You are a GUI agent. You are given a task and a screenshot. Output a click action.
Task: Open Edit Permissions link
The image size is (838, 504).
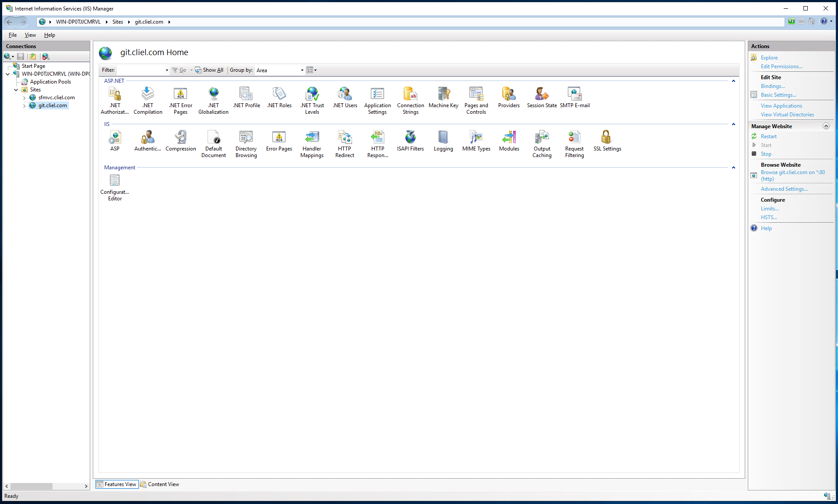click(x=782, y=66)
